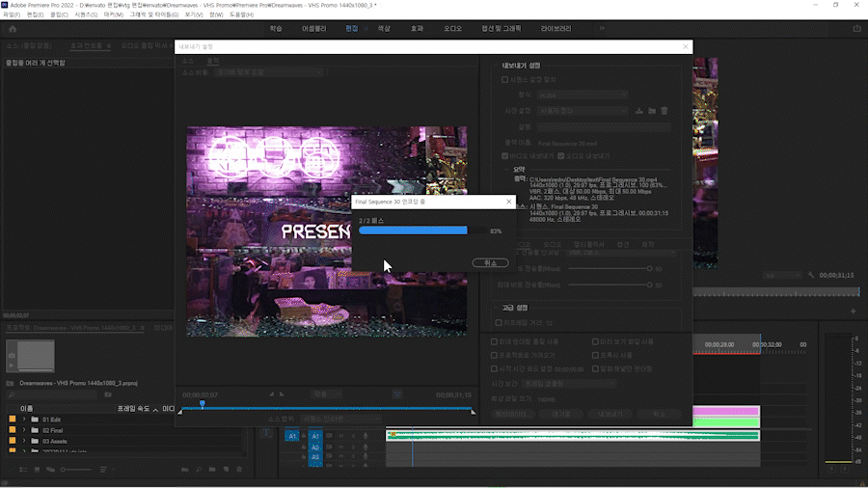Switch project panel to icon view

pyautogui.click(x=37, y=470)
